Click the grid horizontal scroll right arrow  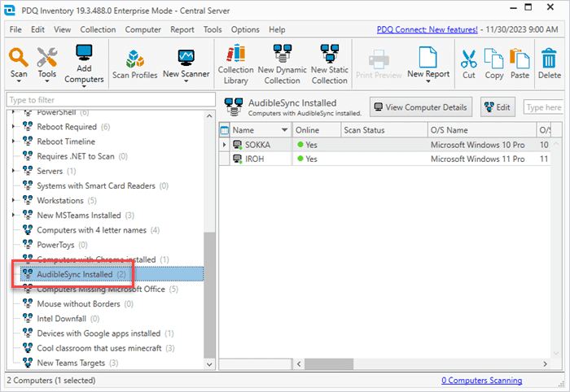[x=545, y=364]
